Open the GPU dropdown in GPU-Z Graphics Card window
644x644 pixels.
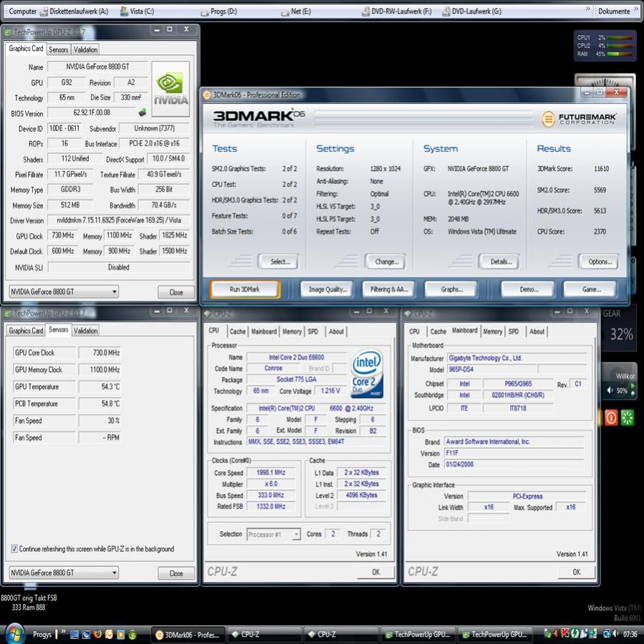64,292
